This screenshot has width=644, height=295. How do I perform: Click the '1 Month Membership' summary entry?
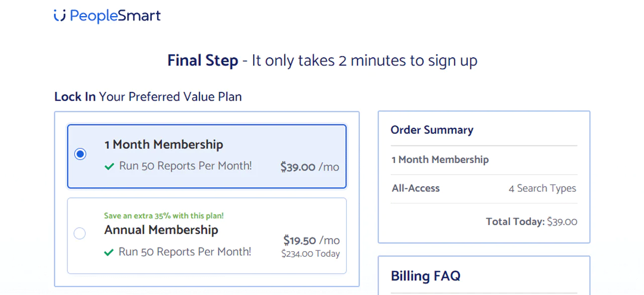[440, 160]
